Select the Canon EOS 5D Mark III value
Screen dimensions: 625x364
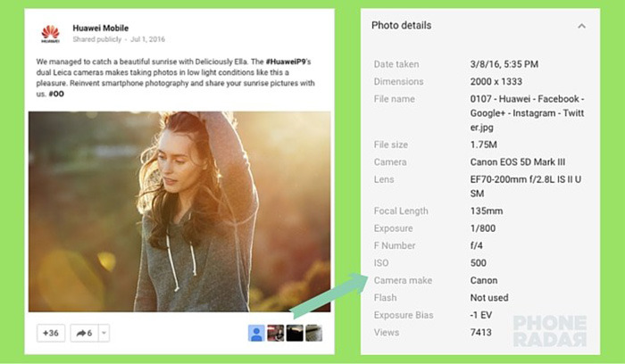517,162
